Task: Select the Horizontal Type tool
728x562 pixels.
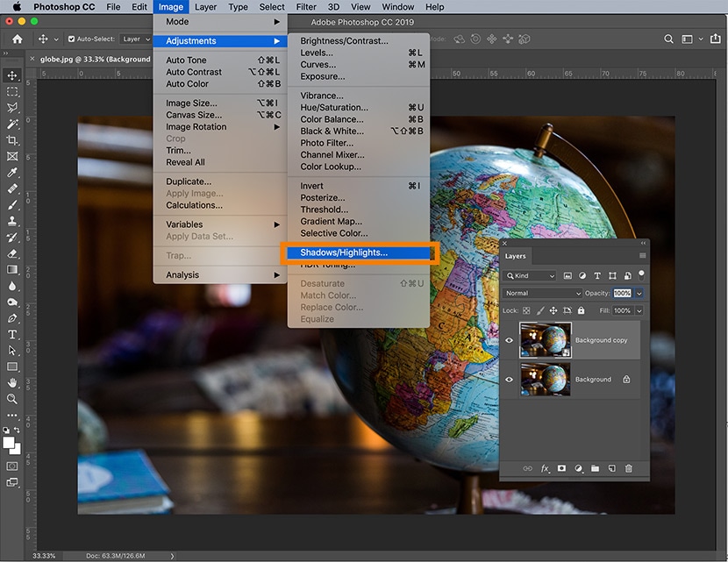Action: (12, 334)
